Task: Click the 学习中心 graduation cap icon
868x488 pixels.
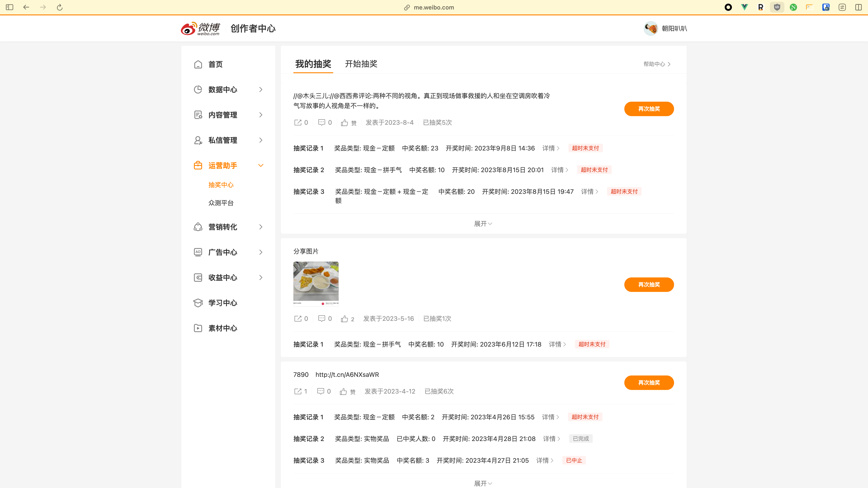Action: 198,303
